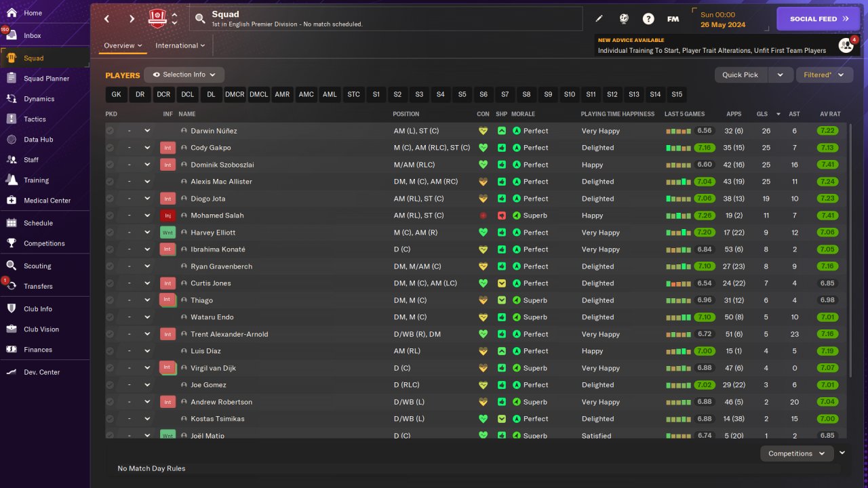Go back with the left arrow

coord(106,19)
